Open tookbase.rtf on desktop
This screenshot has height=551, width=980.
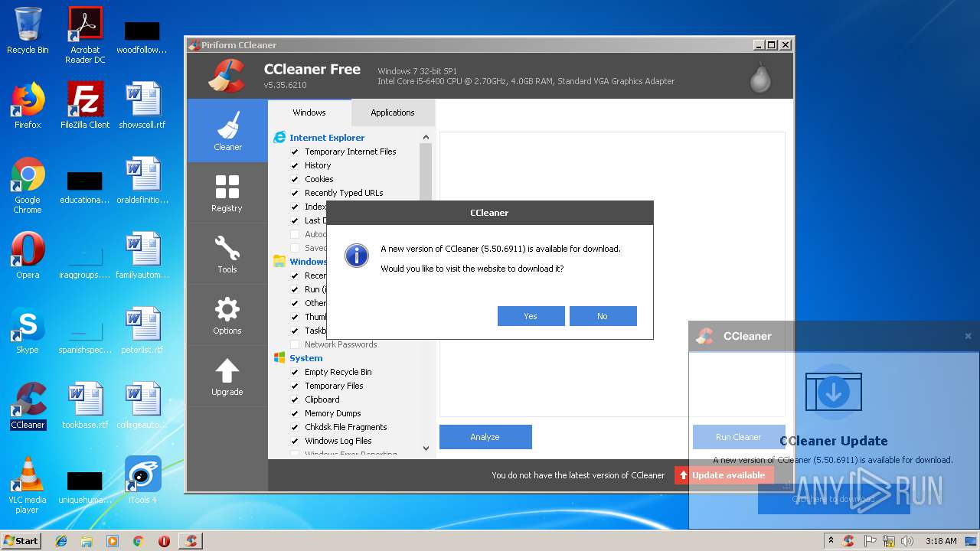pos(85,406)
